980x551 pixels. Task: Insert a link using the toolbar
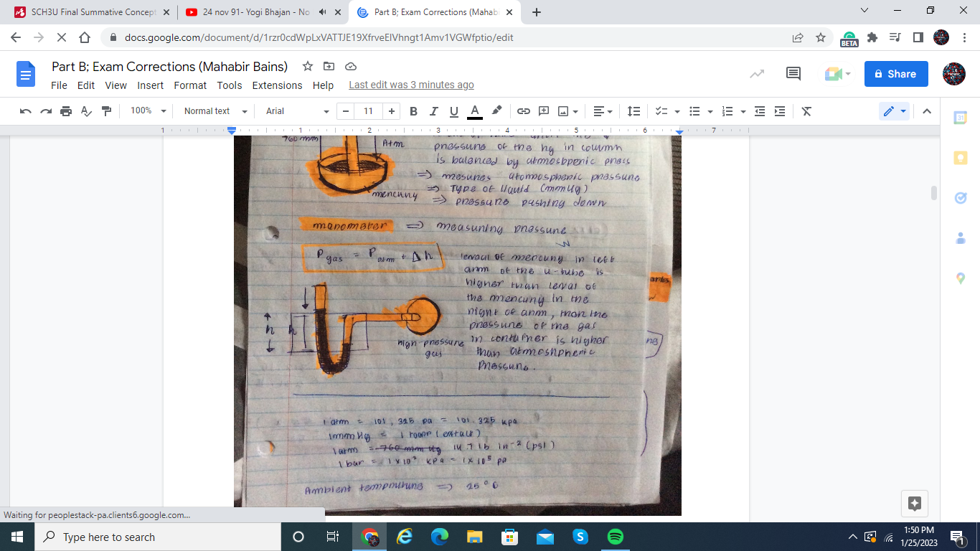524,111
